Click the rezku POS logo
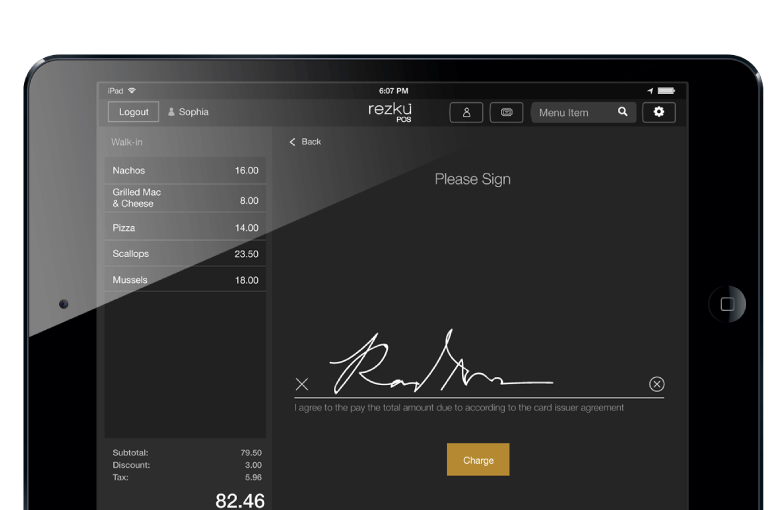 pos(390,112)
